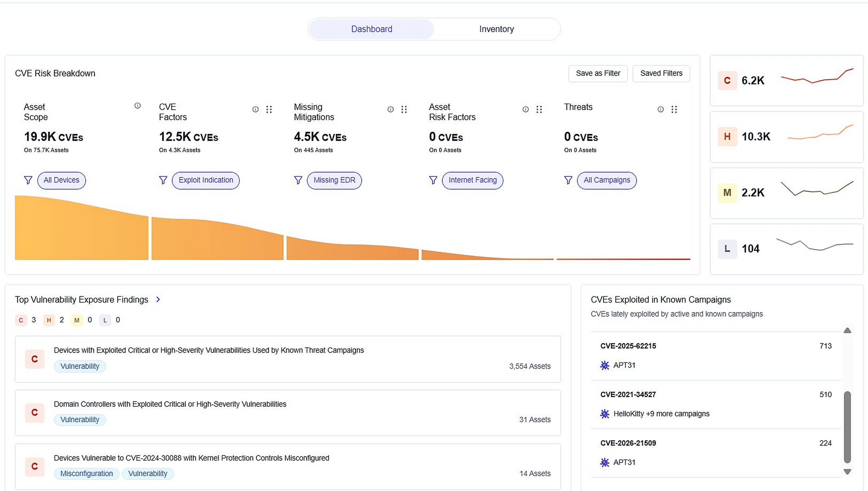
Task: Open the info icon for Asset Scope
Action: click(137, 106)
